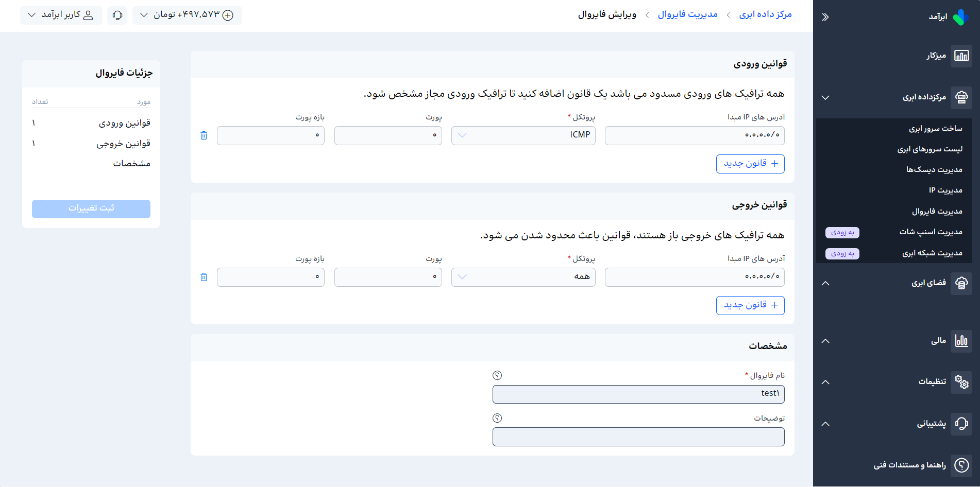Open ساخت سرور ابری menu item
980x487 pixels.
935,128
